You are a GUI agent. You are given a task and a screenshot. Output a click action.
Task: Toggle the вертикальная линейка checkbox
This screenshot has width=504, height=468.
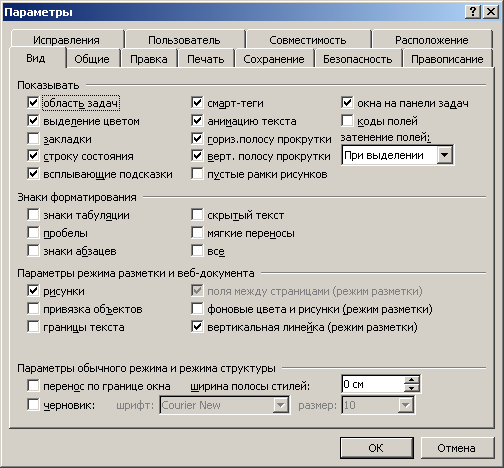(x=197, y=326)
